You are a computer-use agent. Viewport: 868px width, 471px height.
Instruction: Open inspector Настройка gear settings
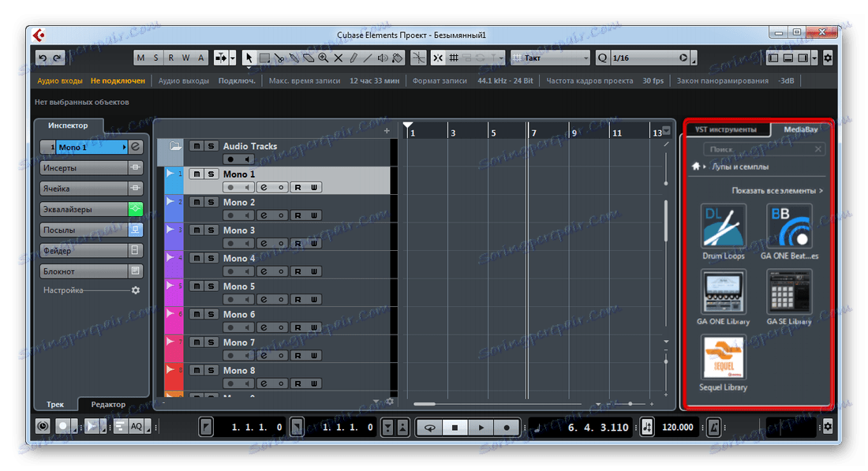tap(136, 290)
